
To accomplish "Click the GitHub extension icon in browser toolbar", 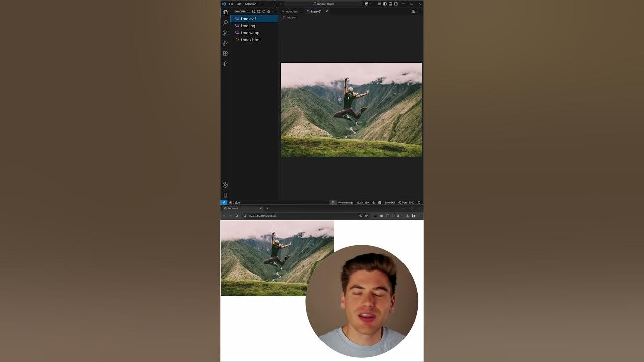I will (414, 216).
